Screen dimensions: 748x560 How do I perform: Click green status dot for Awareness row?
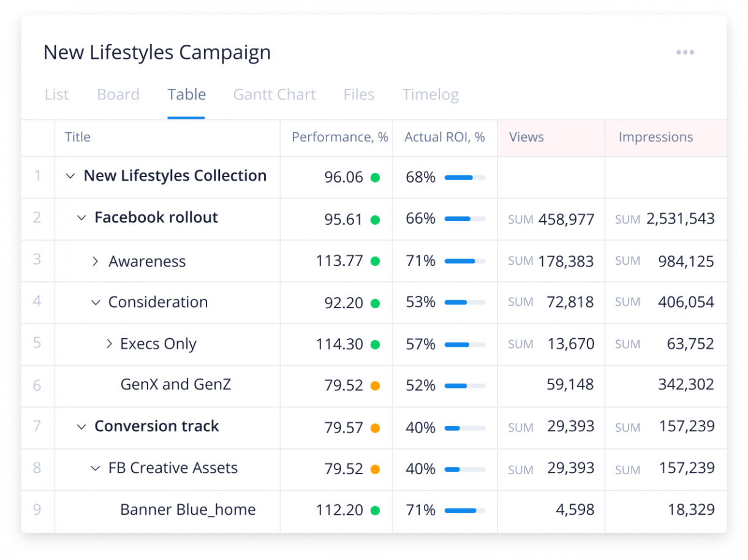click(x=375, y=261)
